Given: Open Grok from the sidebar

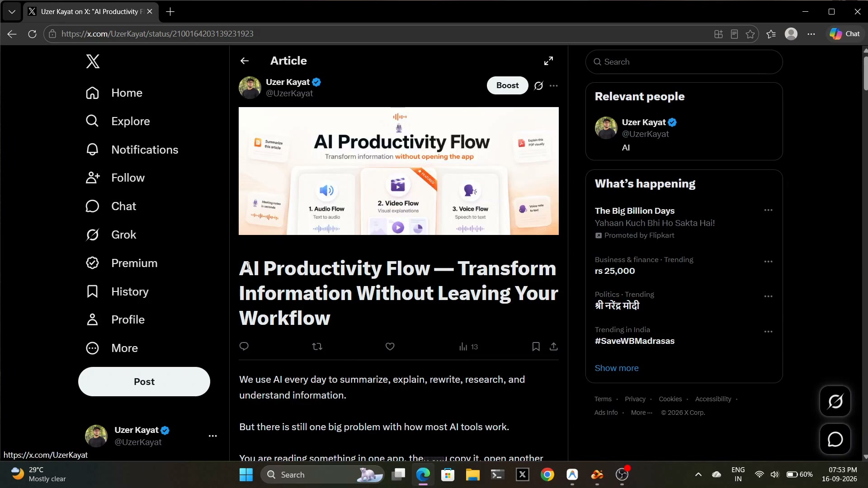Looking at the screenshot, I should point(111,235).
